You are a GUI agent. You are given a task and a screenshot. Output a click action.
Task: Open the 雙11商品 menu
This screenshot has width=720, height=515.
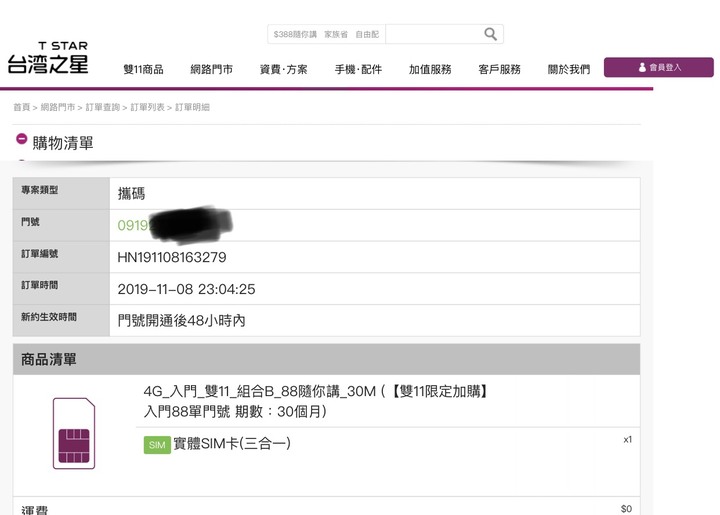(143, 69)
